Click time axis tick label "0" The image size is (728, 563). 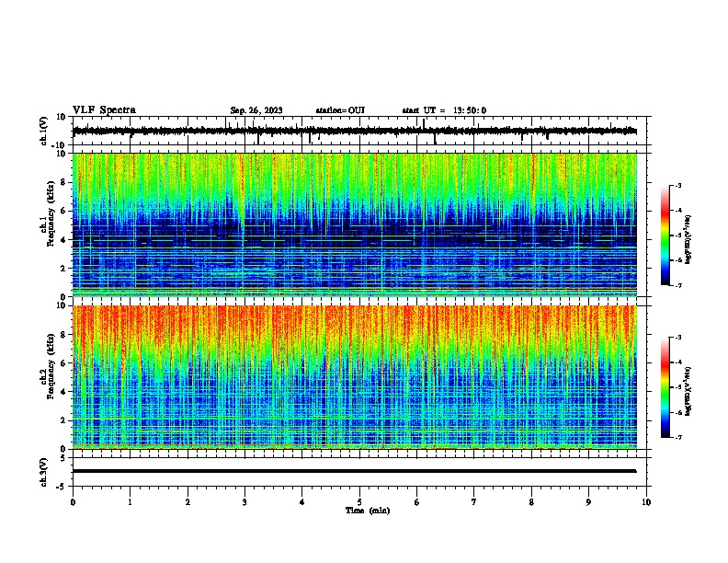click(x=73, y=502)
